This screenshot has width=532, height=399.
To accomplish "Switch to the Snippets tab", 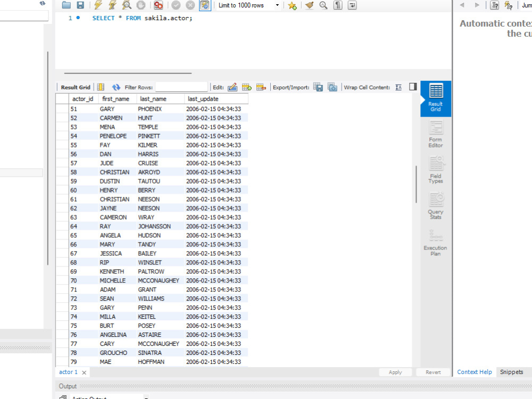I will [512, 372].
